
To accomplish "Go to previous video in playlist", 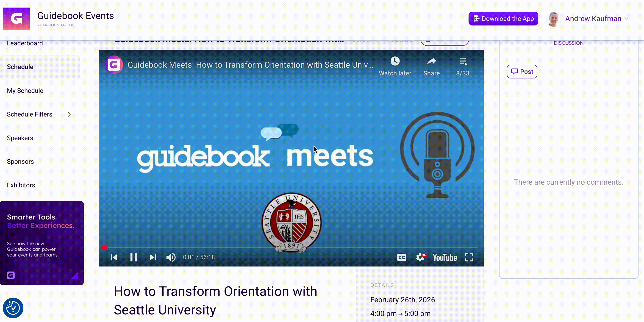I will click(114, 257).
